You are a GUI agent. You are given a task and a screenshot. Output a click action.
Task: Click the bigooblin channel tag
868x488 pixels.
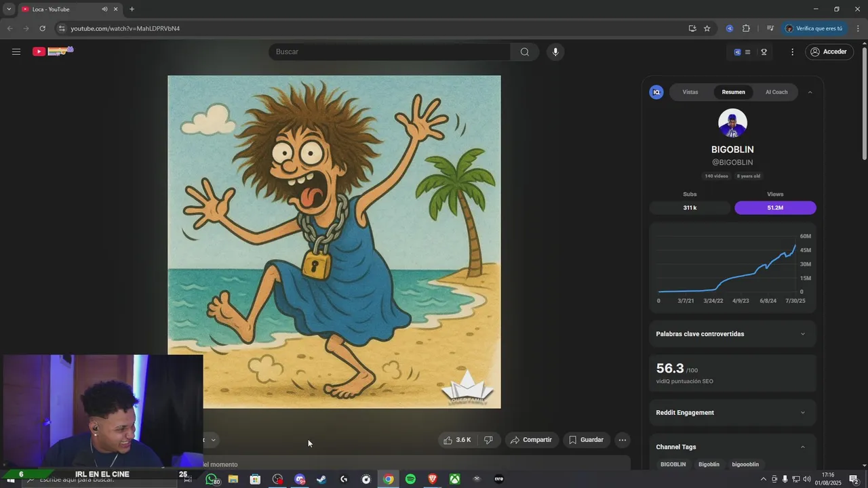click(x=745, y=464)
